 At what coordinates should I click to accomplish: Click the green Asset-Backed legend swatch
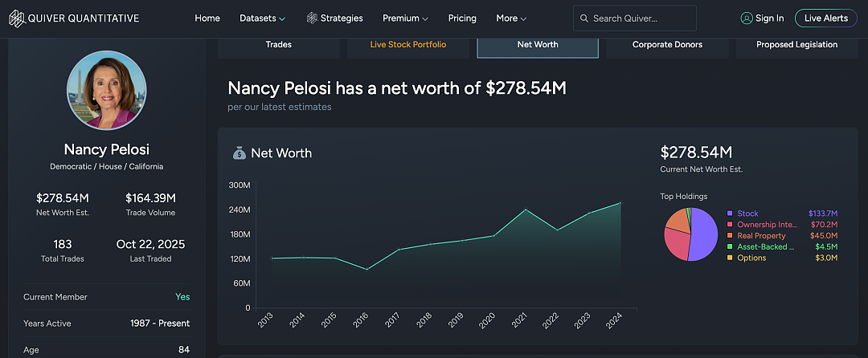click(730, 247)
